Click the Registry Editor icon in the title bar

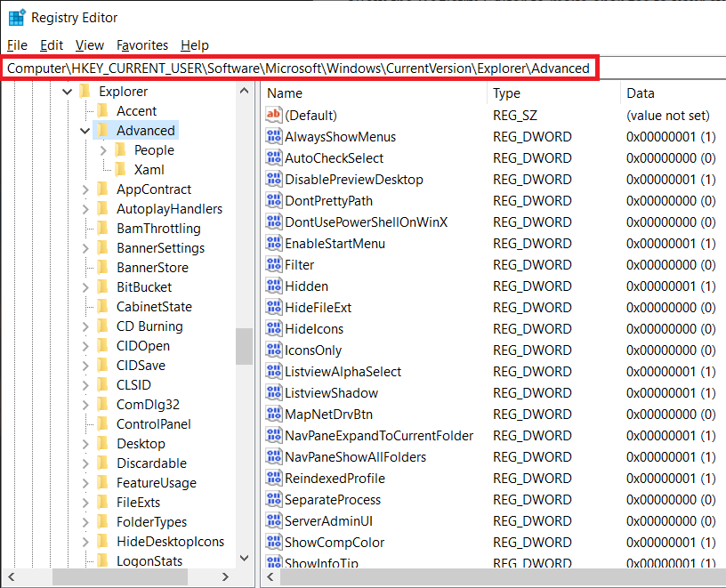tap(16, 16)
